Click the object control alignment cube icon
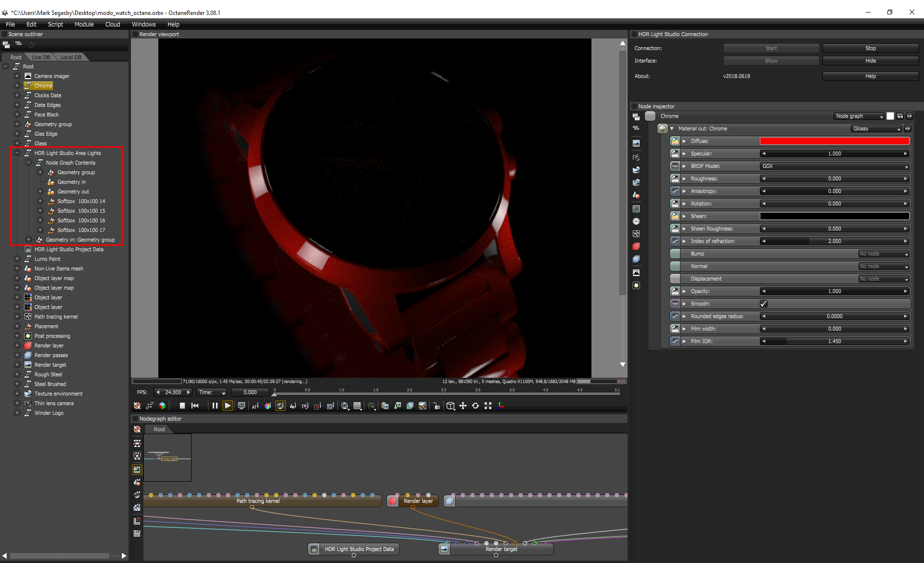The width and height of the screenshot is (924, 563). 450,406
